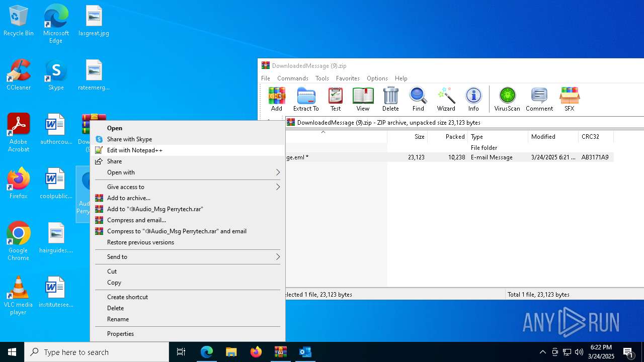This screenshot has width=644, height=362.
Task: Expand the Open with submenu
Action: (x=188, y=172)
